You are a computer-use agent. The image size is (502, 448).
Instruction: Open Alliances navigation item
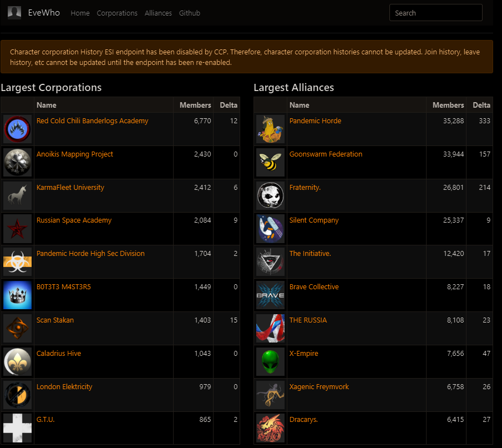pos(158,13)
